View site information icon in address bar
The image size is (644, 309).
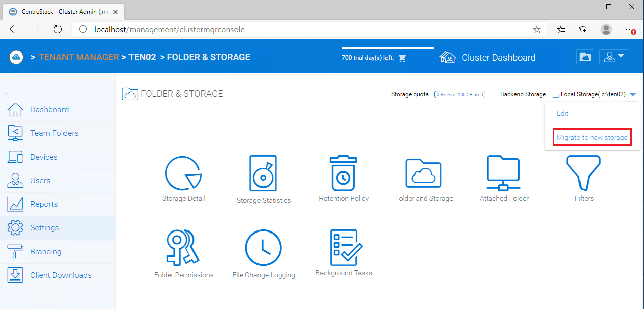click(82, 29)
